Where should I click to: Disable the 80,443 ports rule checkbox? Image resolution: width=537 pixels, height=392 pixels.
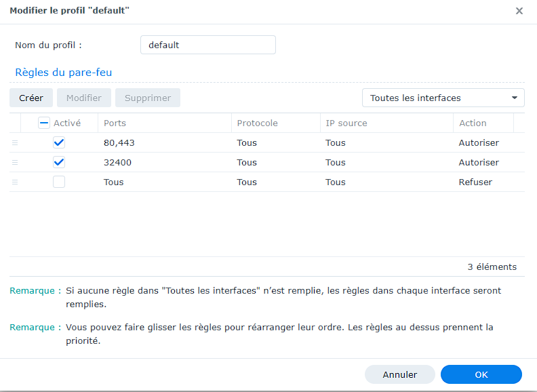click(59, 143)
